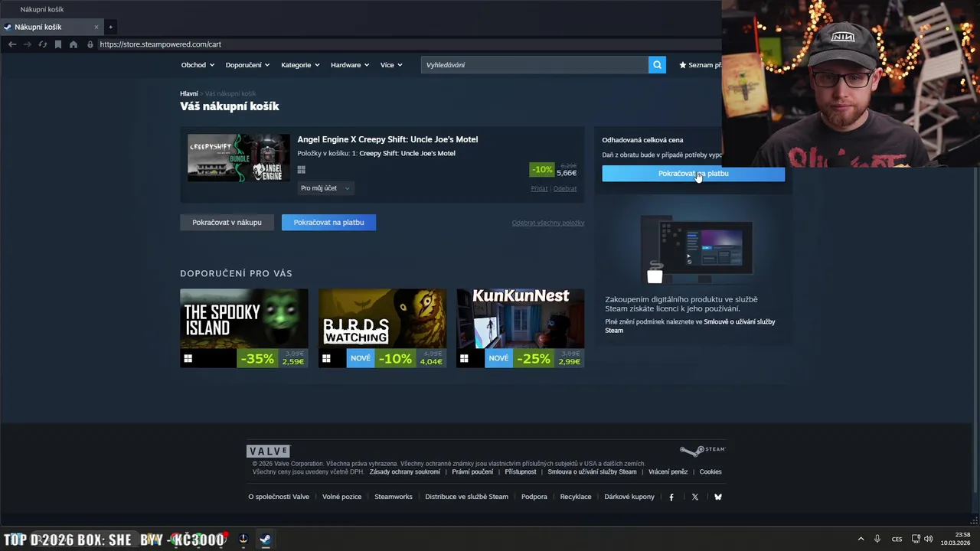The image size is (980, 551).
Task: Open the Pro můj účet dropdown
Action: [325, 188]
